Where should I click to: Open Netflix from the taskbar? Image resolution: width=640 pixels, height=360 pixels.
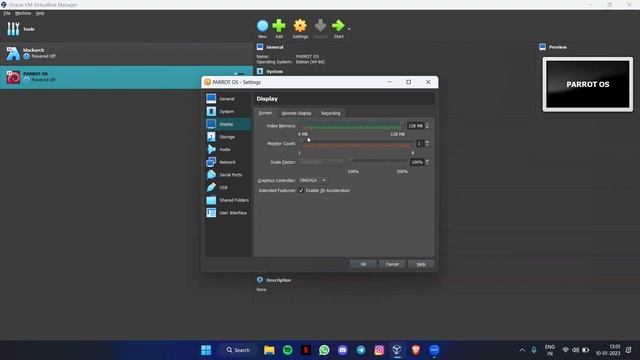306,350
